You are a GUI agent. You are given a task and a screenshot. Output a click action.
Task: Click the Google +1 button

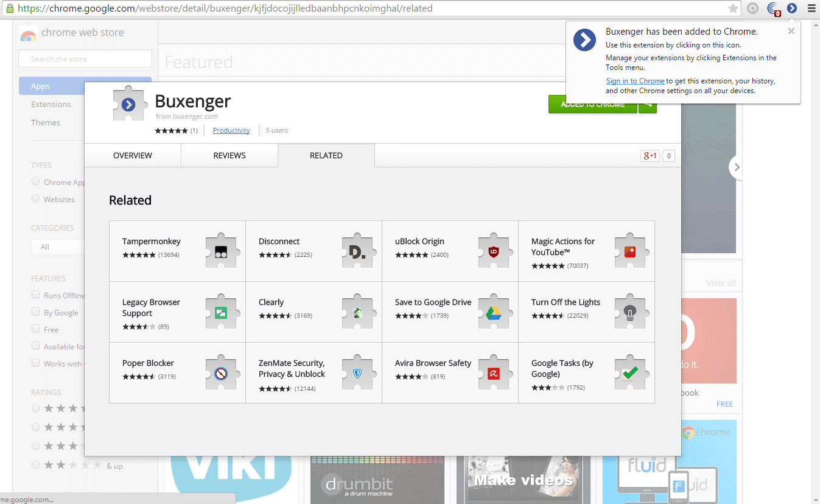[x=650, y=156]
